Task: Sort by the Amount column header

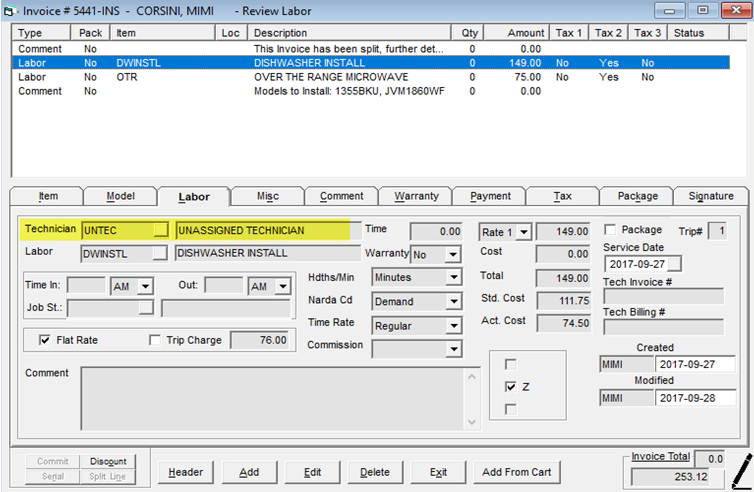Action: point(516,33)
